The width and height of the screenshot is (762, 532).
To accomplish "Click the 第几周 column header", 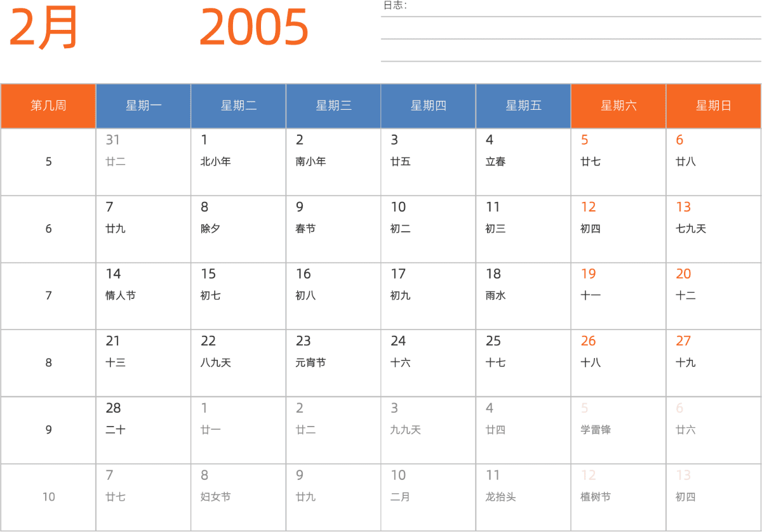I will tap(48, 106).
